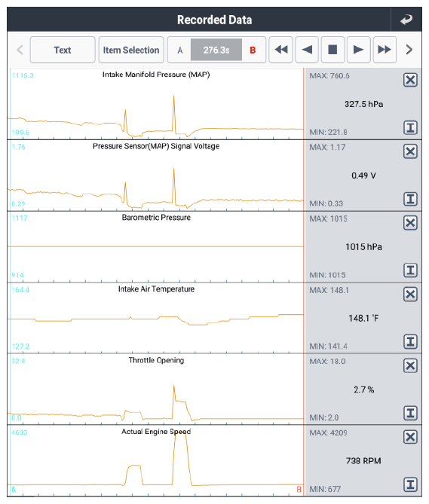This screenshot has height=504, width=429.
Task: Step backward with the single left arrow
Action: 307,50
